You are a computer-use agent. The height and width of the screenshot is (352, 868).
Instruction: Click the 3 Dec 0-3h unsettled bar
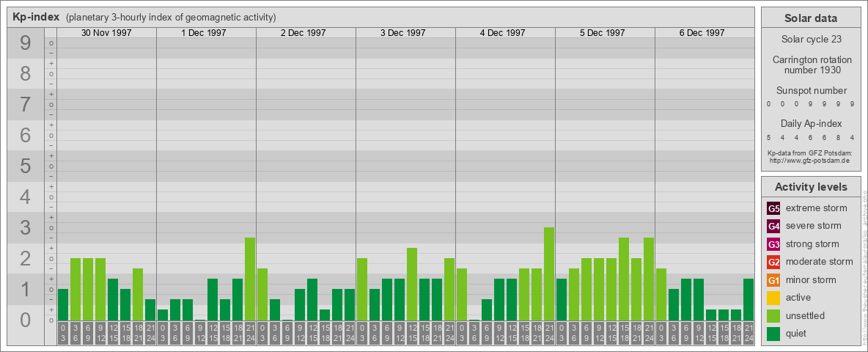(362, 290)
